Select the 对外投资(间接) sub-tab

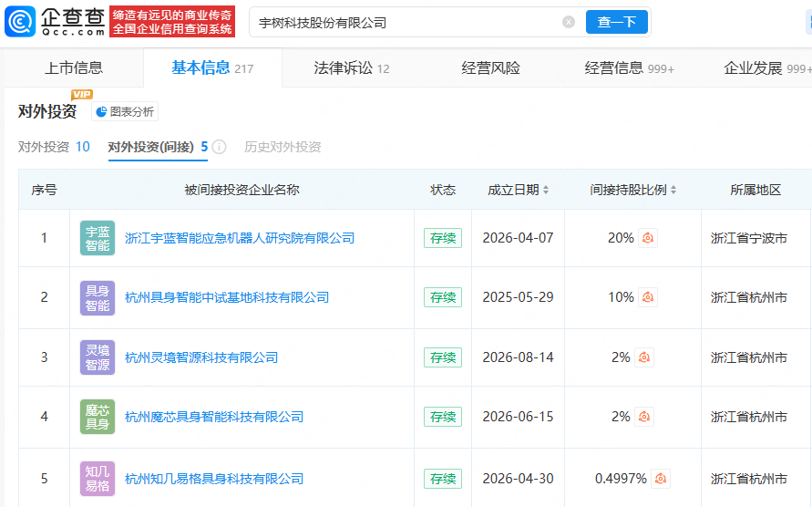pos(158,147)
